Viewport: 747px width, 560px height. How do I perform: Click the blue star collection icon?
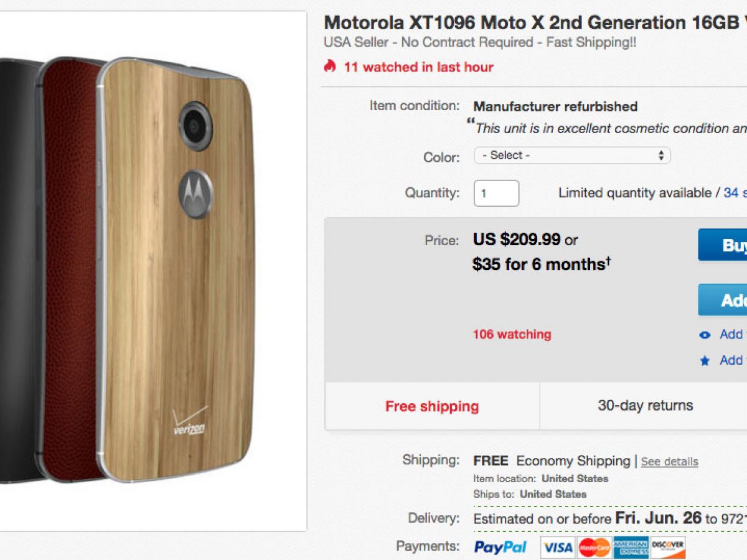coord(705,360)
